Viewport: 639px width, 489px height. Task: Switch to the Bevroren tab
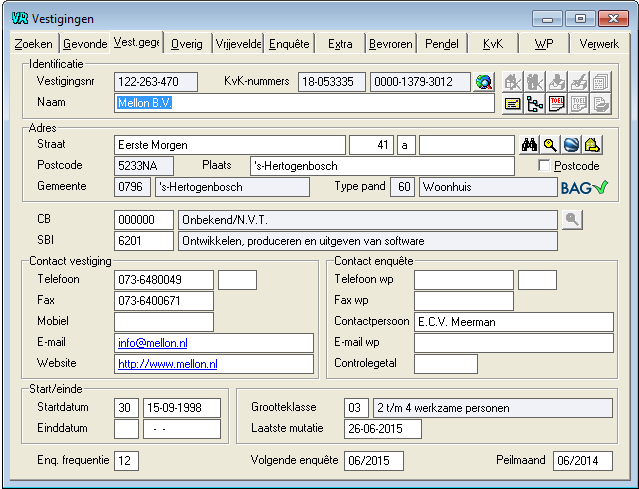(x=391, y=44)
